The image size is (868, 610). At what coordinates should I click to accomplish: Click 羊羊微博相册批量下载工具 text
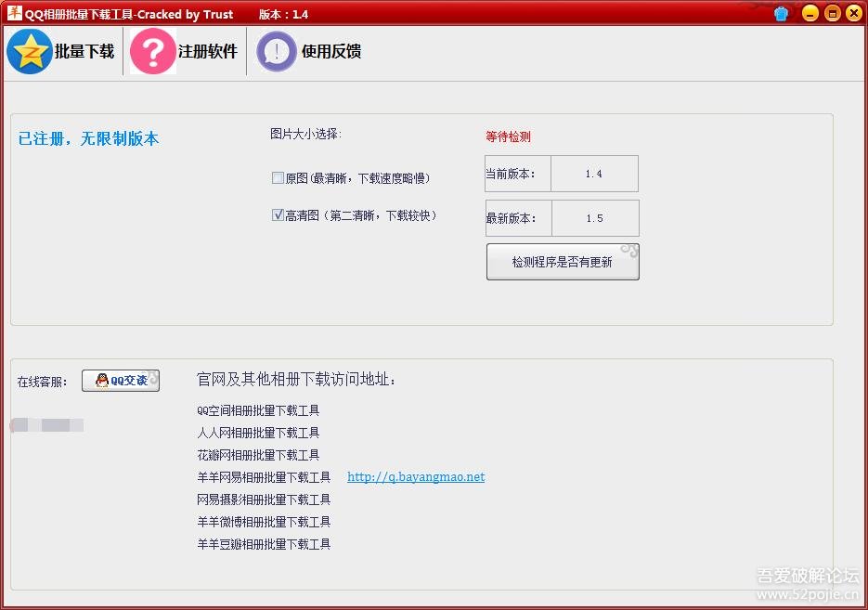264,522
